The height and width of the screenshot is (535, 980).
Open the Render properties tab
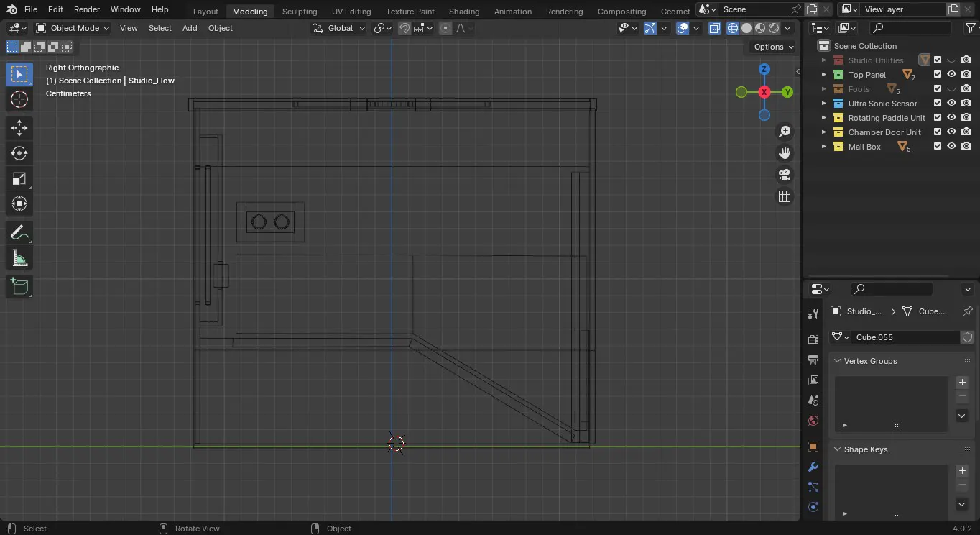point(813,339)
